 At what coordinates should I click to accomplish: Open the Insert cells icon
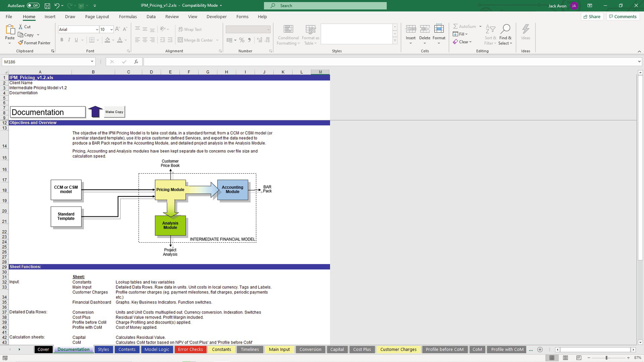point(411,29)
